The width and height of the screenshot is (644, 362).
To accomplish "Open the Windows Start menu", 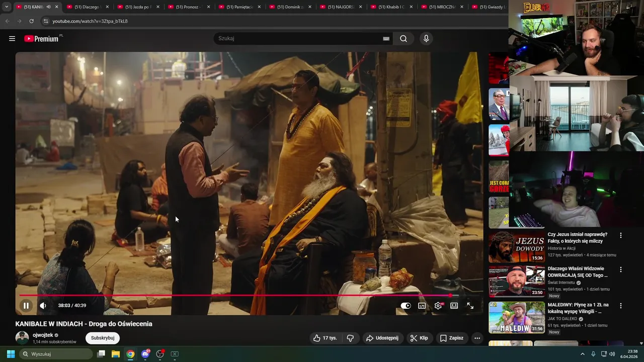I will tap(11, 354).
